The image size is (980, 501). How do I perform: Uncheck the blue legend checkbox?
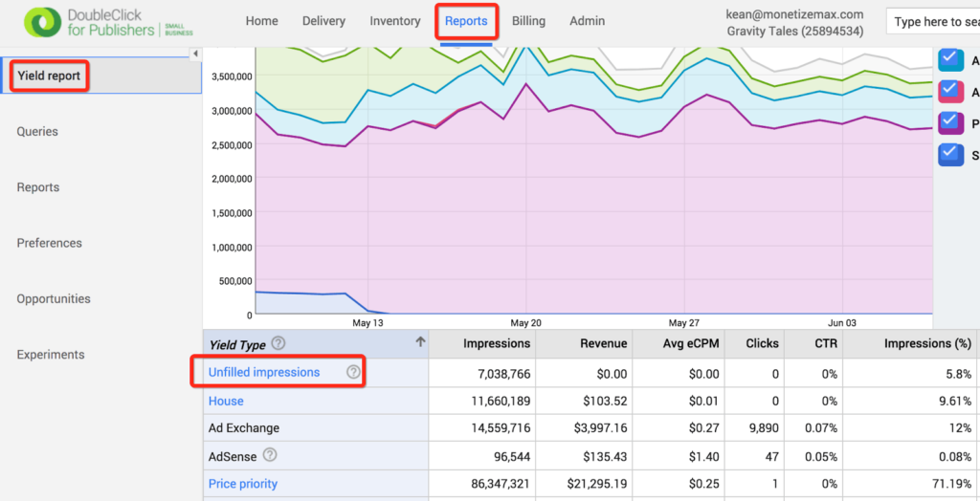(x=950, y=154)
